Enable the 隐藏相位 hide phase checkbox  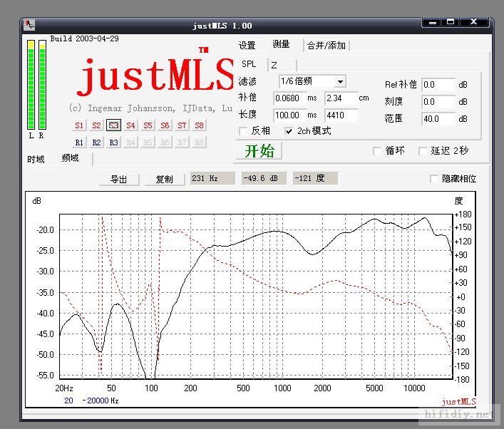(434, 179)
